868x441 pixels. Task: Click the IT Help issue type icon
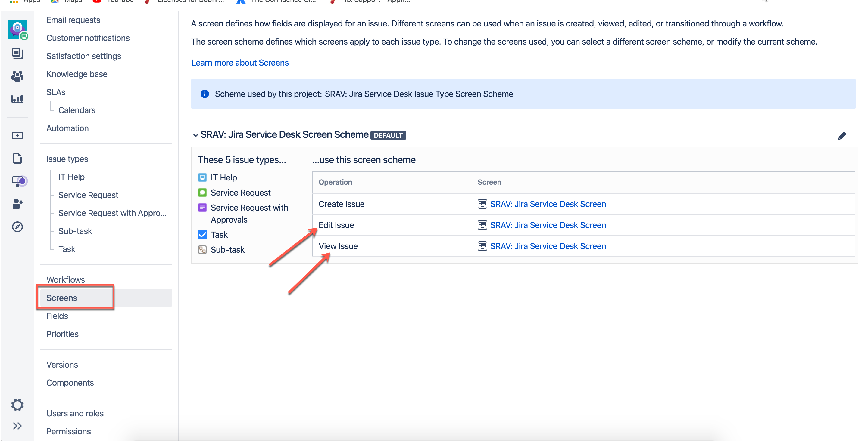(x=202, y=177)
